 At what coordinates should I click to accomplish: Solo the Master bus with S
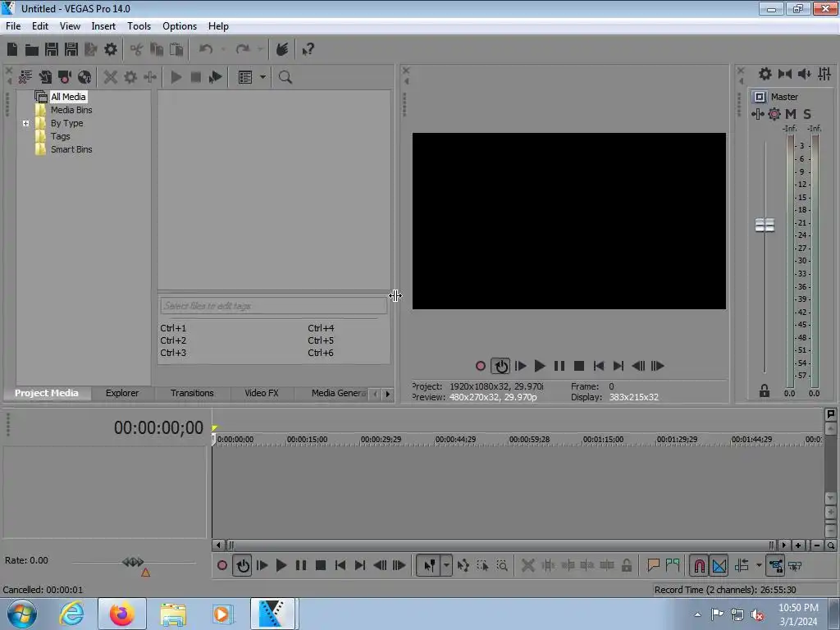pyautogui.click(x=807, y=114)
